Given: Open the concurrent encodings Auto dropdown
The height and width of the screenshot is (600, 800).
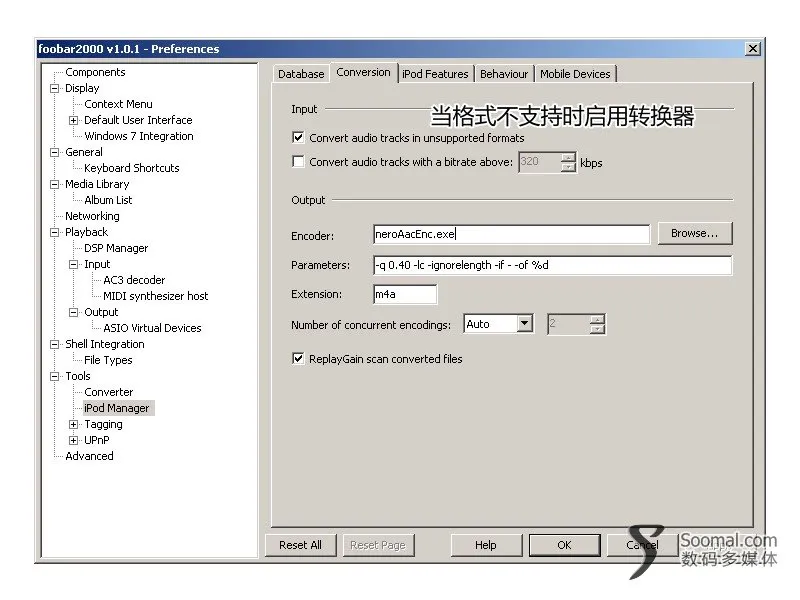Looking at the screenshot, I should tap(524, 324).
